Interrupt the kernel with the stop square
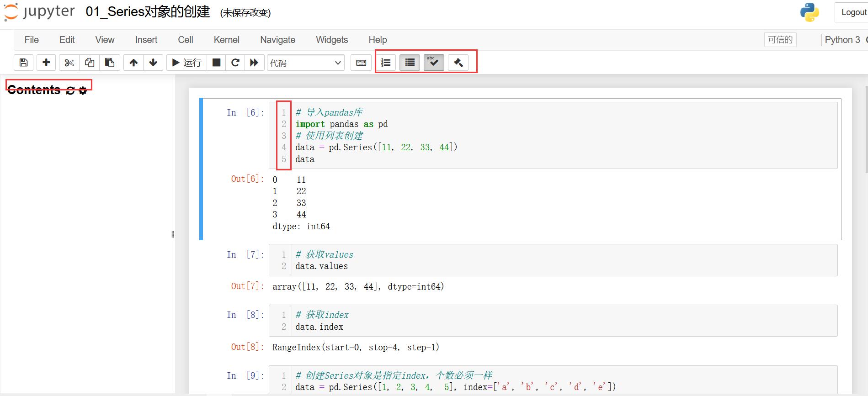 [x=217, y=63]
